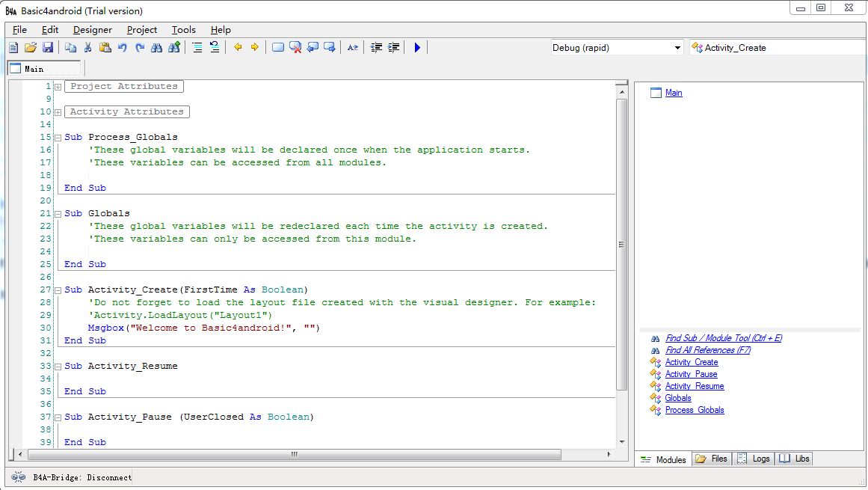Expand the Activity Attributes region
Image resolution: width=868 pixels, height=490 pixels.
(x=58, y=112)
